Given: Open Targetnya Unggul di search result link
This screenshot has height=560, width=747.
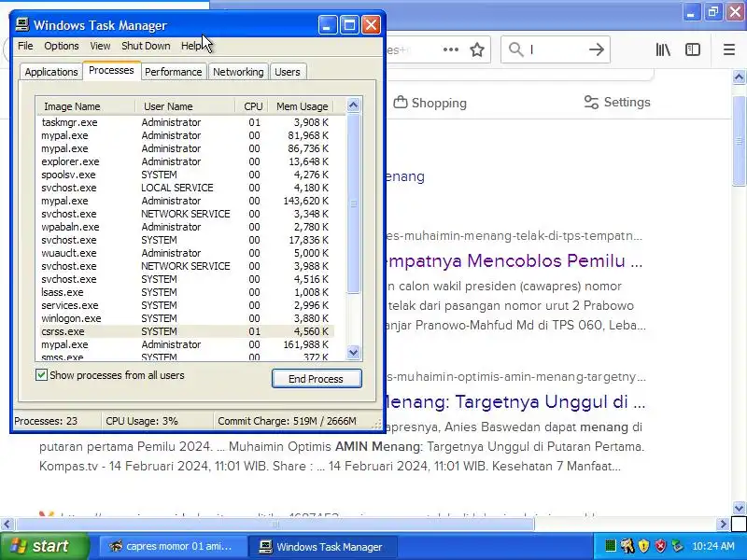Looking at the screenshot, I should pyautogui.click(x=515, y=402).
